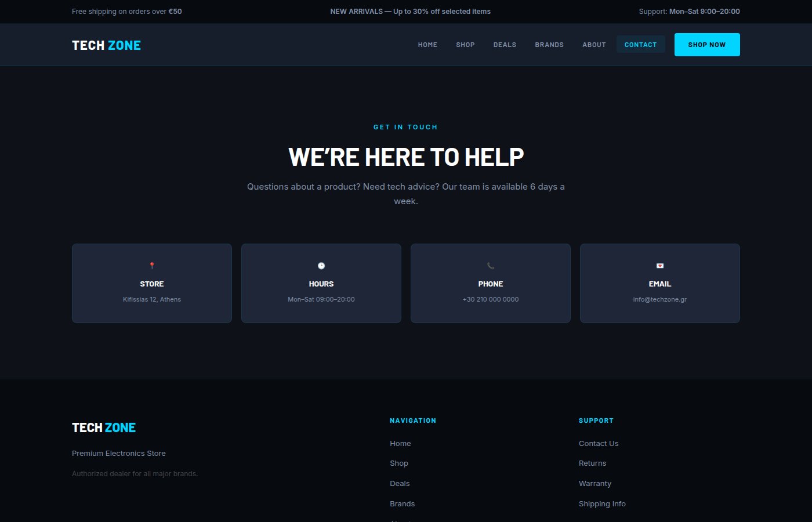Follow the footer Deals link
The width and height of the screenshot is (812, 522).
(400, 483)
